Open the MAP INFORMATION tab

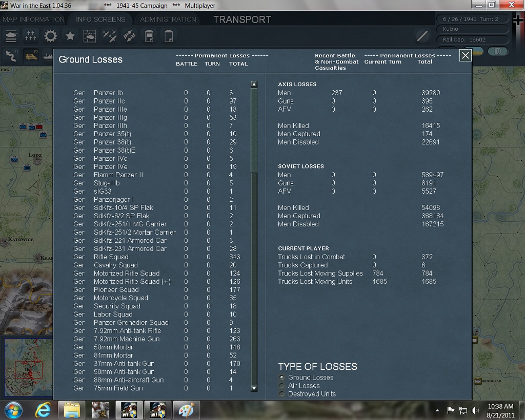point(33,19)
